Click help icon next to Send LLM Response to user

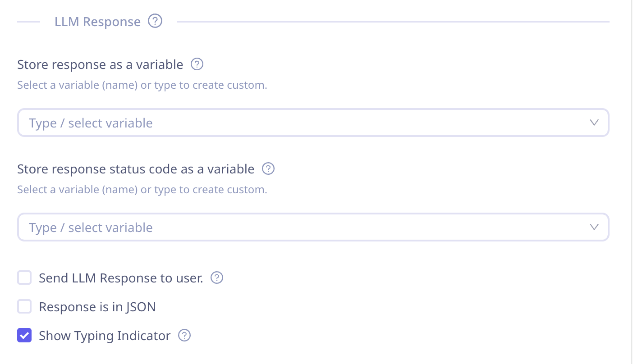(x=217, y=278)
